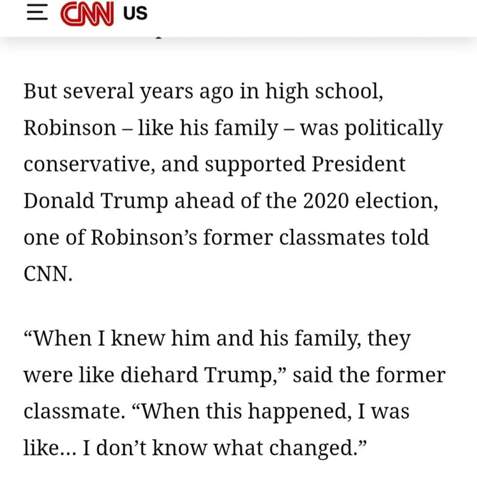Click the word 'President' in the text
The height and width of the screenshot is (480, 477).
358,164
